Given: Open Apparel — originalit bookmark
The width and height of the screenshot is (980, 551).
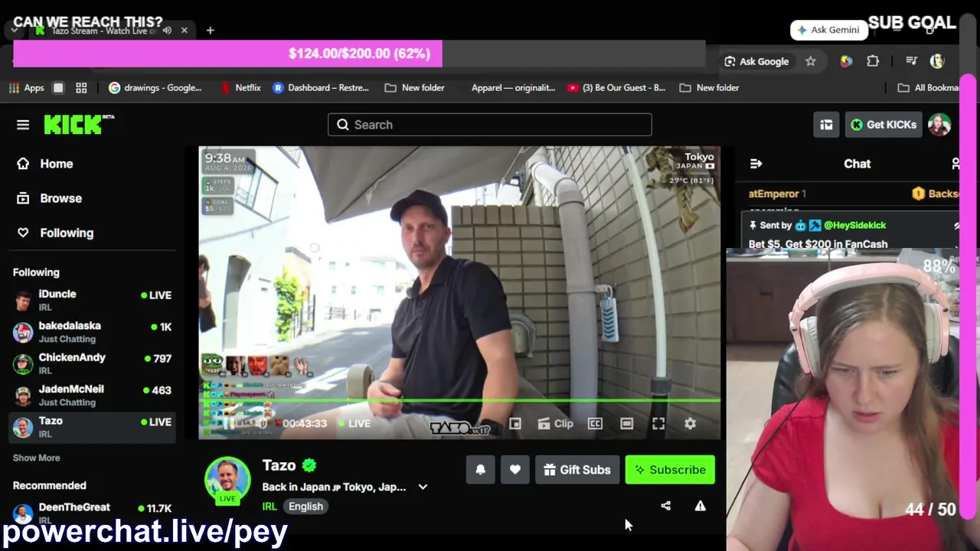Looking at the screenshot, I should tap(513, 88).
